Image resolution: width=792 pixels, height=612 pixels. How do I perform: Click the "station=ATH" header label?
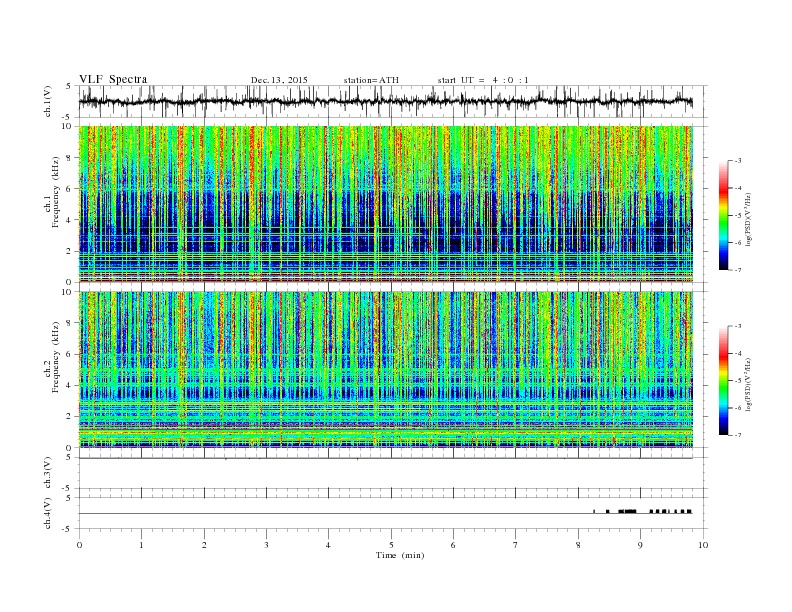tap(371, 80)
